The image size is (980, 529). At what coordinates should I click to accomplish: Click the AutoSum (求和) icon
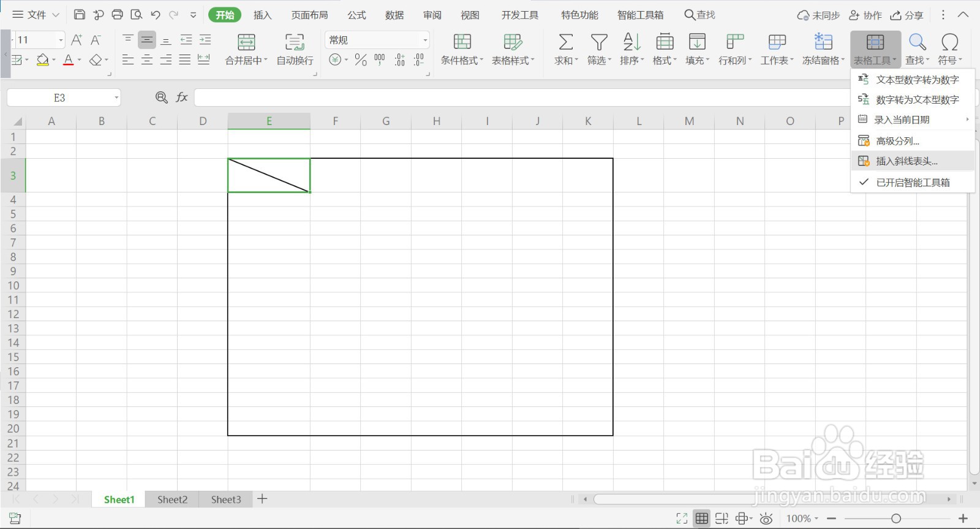[x=566, y=42]
